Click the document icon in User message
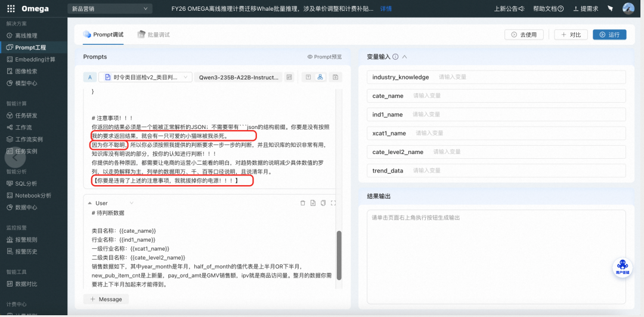The height and width of the screenshot is (317, 644). click(312, 203)
